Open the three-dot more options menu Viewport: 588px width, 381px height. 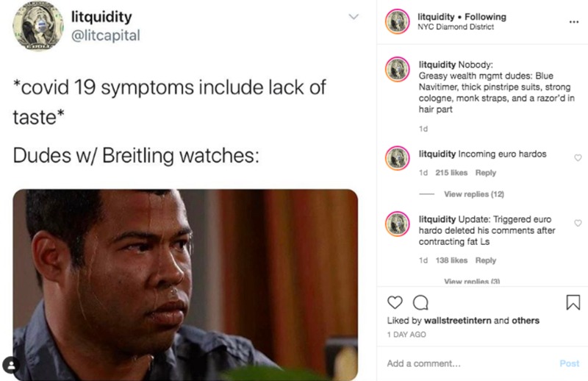click(x=574, y=22)
